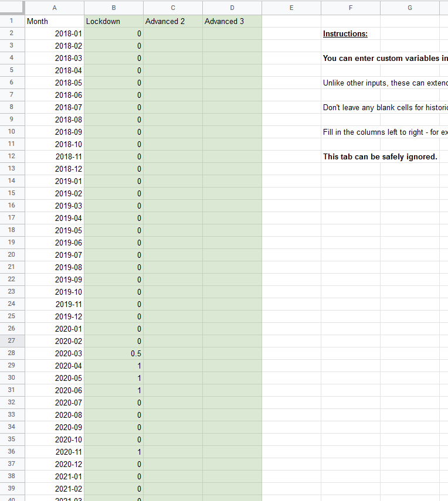Screen dimensions: 448x501
Task: Select column A header
Action: (x=55, y=8)
